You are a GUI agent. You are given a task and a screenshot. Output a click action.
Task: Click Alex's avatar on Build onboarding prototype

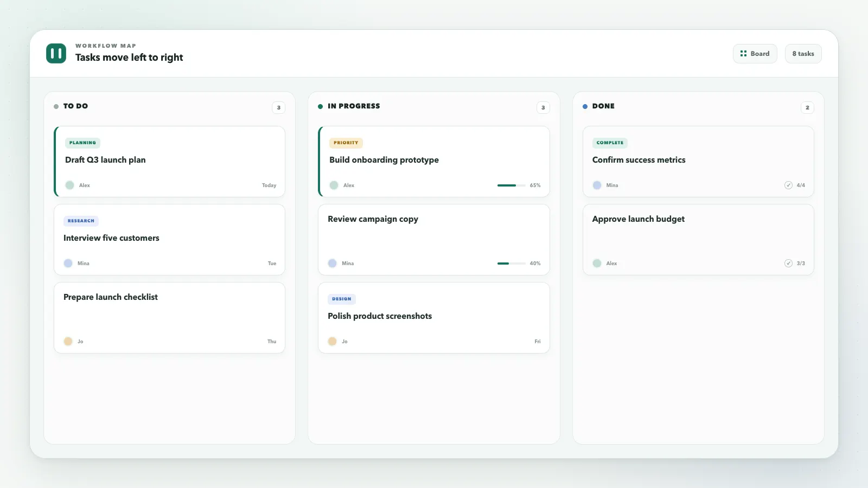click(x=334, y=185)
